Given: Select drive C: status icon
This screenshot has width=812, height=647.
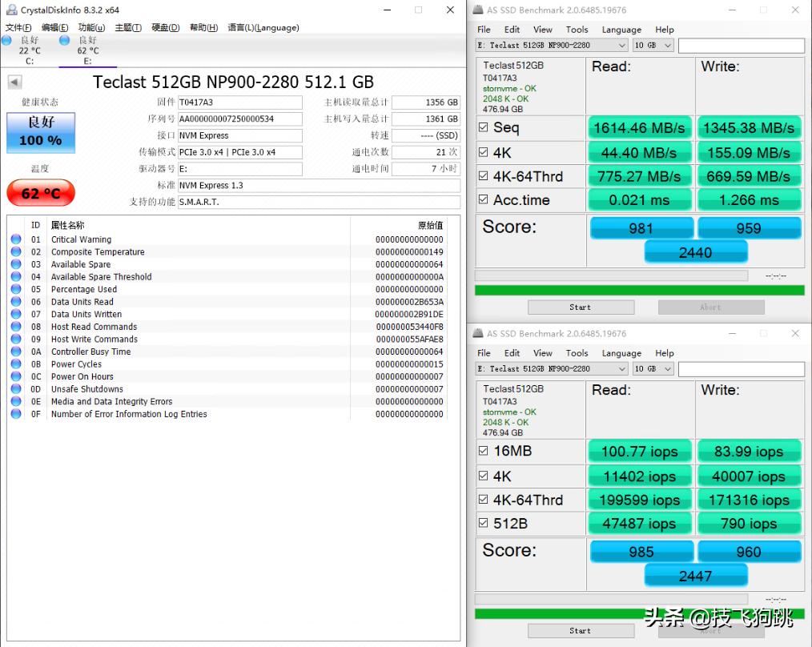Looking at the screenshot, I should (x=7, y=40).
